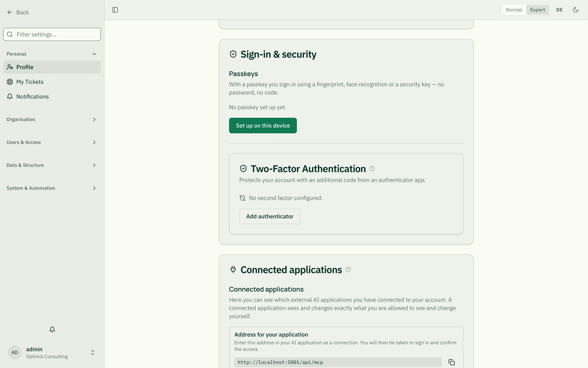Focus the Filter settings search field
Screen dimensions: 588x368
point(52,34)
